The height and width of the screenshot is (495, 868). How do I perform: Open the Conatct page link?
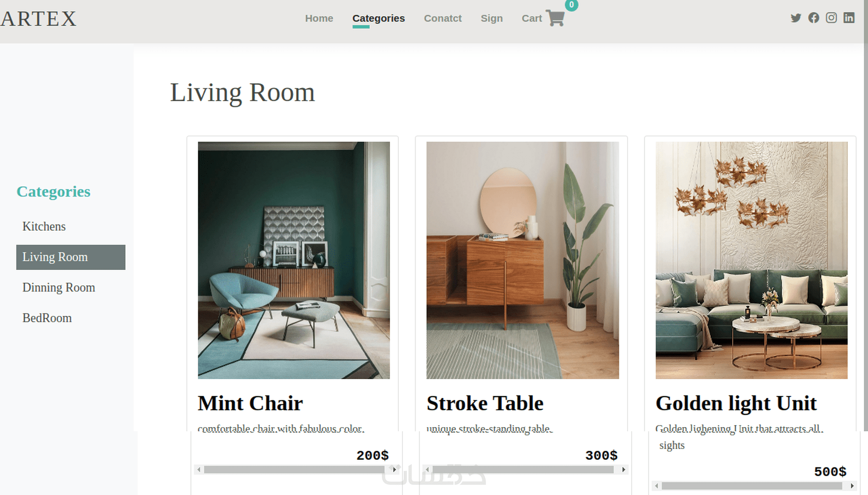click(x=443, y=18)
